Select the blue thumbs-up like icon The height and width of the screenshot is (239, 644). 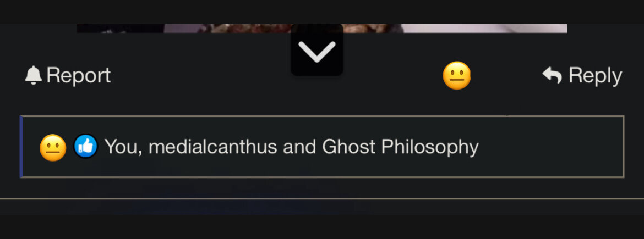[86, 146]
